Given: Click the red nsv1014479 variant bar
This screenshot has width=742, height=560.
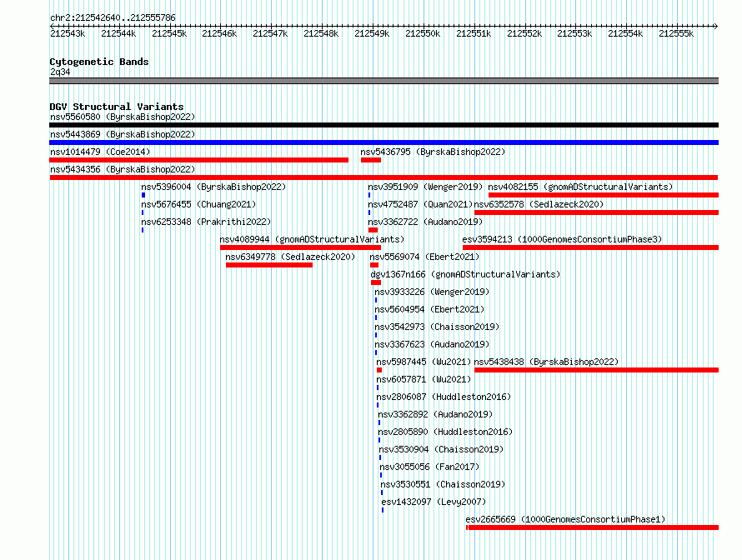Looking at the screenshot, I should tap(198, 160).
